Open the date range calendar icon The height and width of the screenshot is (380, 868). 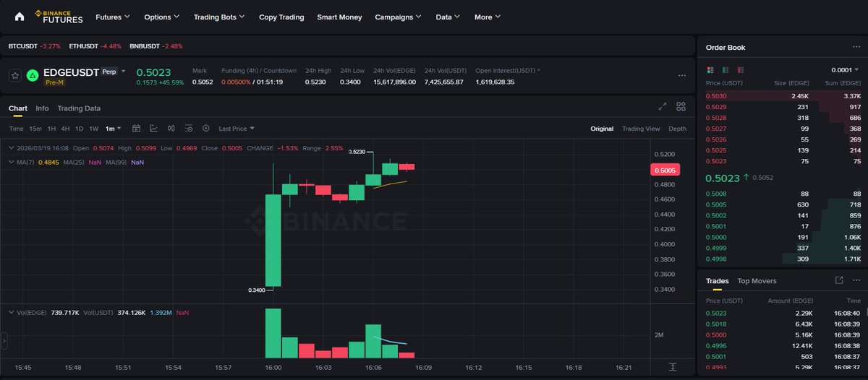tap(136, 129)
